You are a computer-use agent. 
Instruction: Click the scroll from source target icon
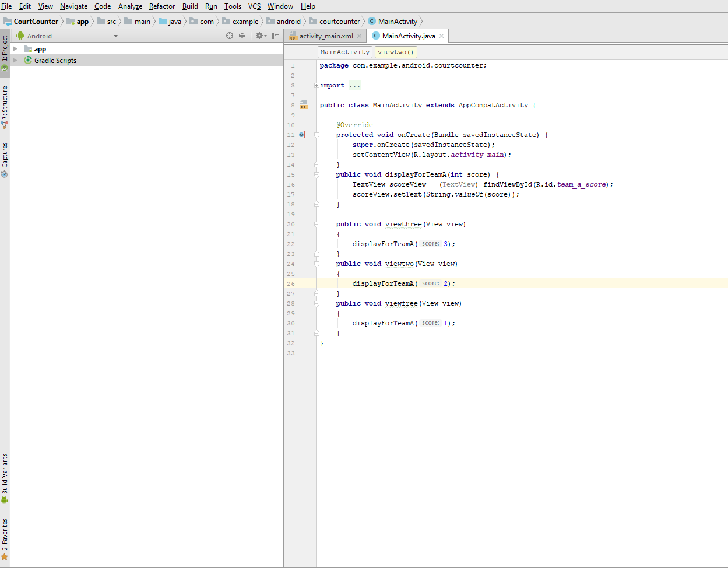click(x=230, y=36)
